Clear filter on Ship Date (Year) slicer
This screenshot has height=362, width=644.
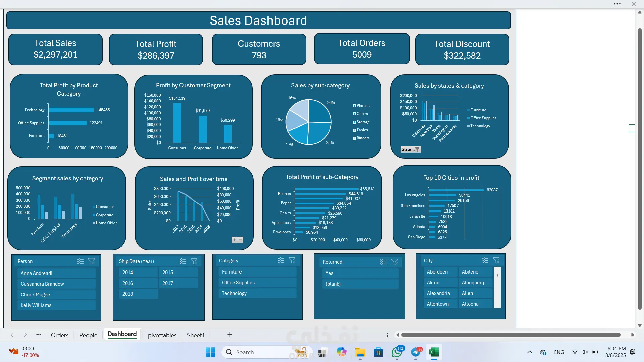point(194,261)
